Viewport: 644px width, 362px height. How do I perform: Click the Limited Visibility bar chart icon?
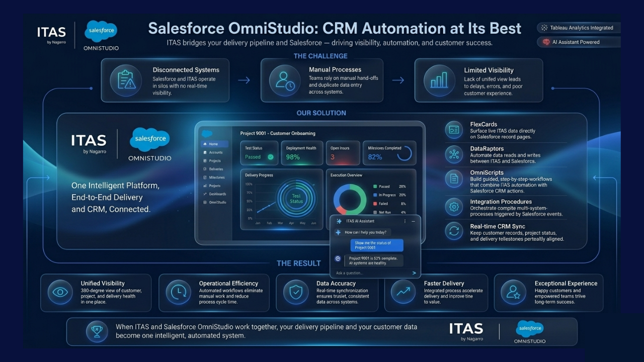439,80
